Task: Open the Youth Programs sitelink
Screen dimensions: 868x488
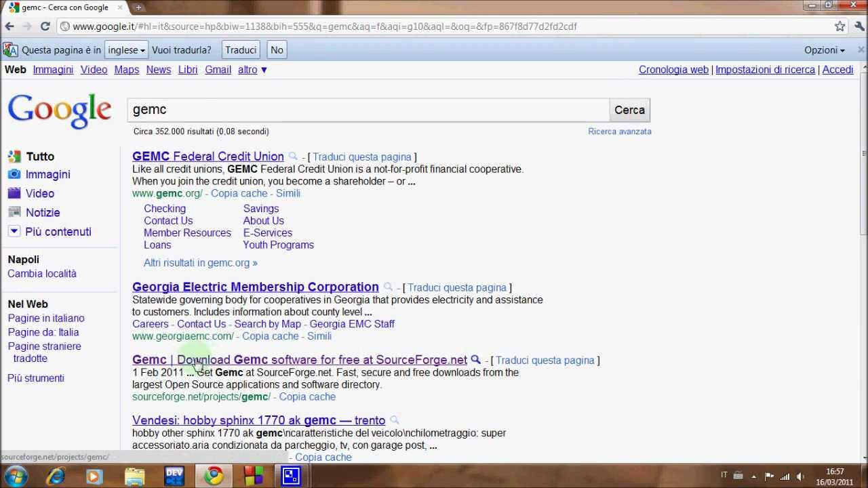Action: click(279, 245)
